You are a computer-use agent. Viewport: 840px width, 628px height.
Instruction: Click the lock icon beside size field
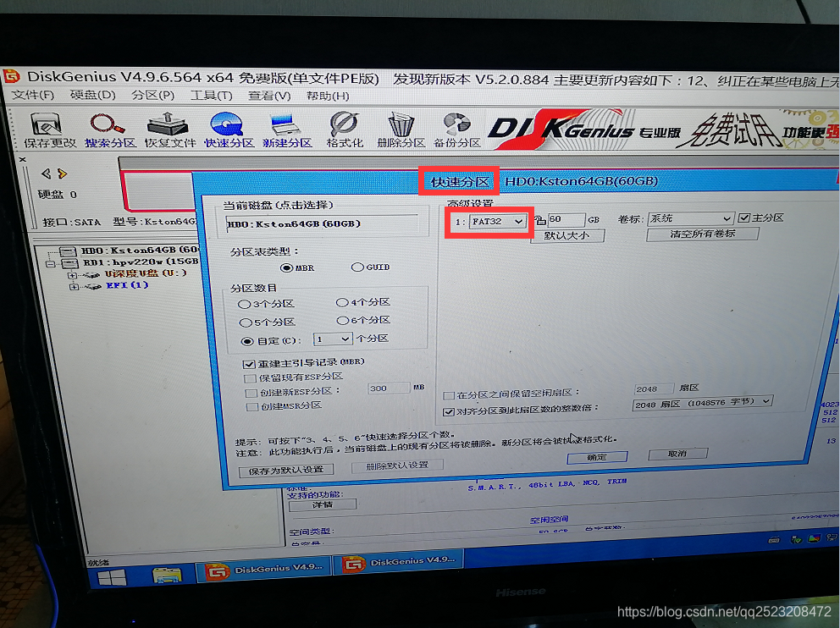coord(539,219)
